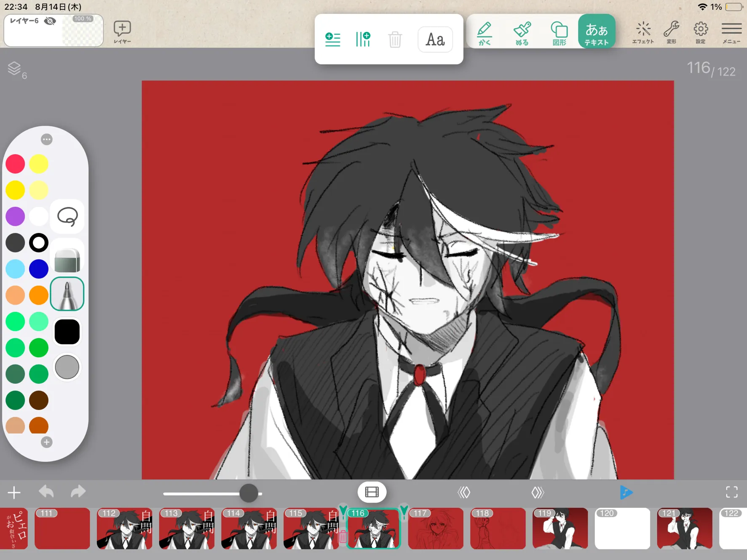Pick the dark brown color swatch
This screenshot has height=560, width=747.
pos(39,400)
